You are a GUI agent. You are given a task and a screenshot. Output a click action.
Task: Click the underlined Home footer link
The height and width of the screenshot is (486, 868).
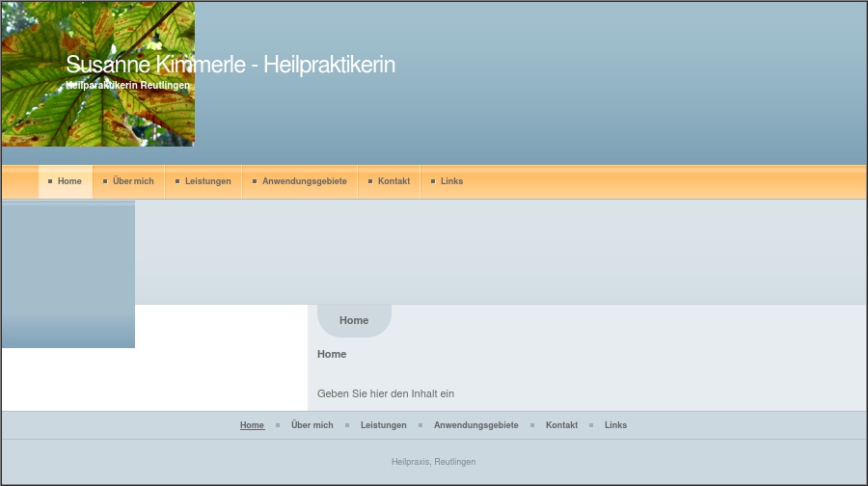point(252,425)
